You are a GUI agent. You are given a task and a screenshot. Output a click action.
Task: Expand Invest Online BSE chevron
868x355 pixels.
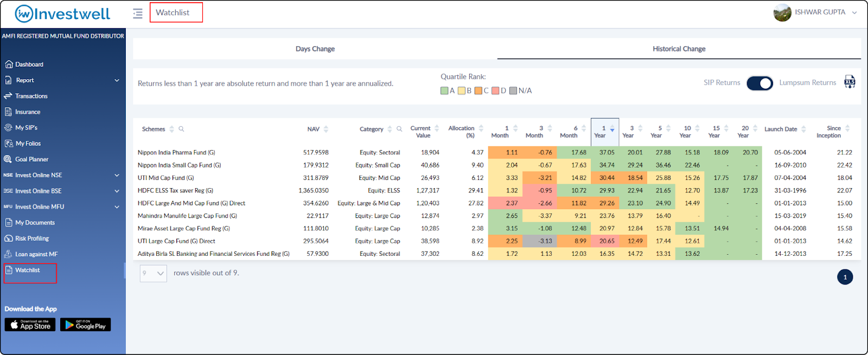click(117, 191)
